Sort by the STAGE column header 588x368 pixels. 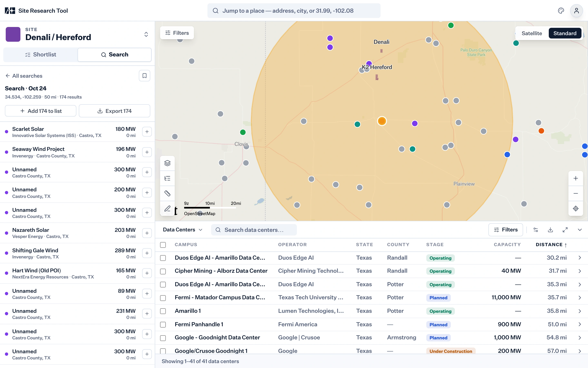(435, 245)
